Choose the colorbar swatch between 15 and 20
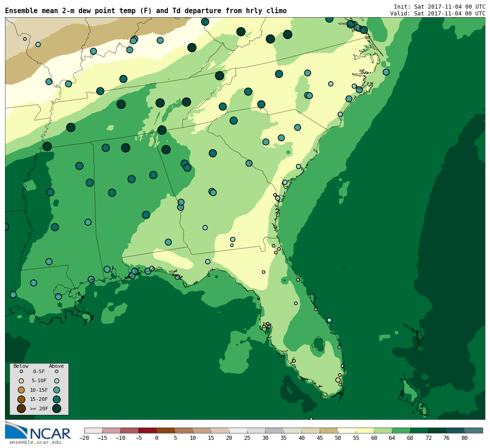The image size is (490, 448). 220,430
